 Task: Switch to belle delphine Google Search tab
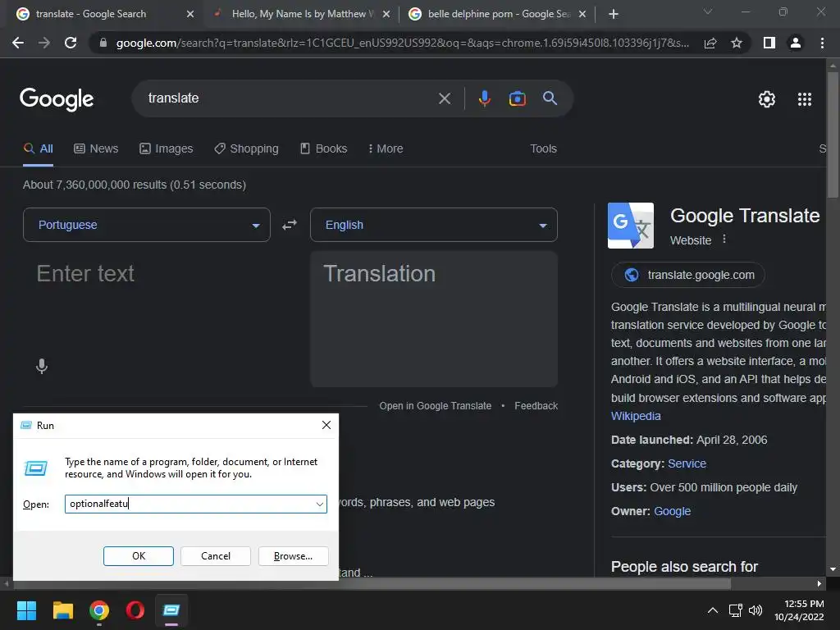pyautogui.click(x=498, y=14)
